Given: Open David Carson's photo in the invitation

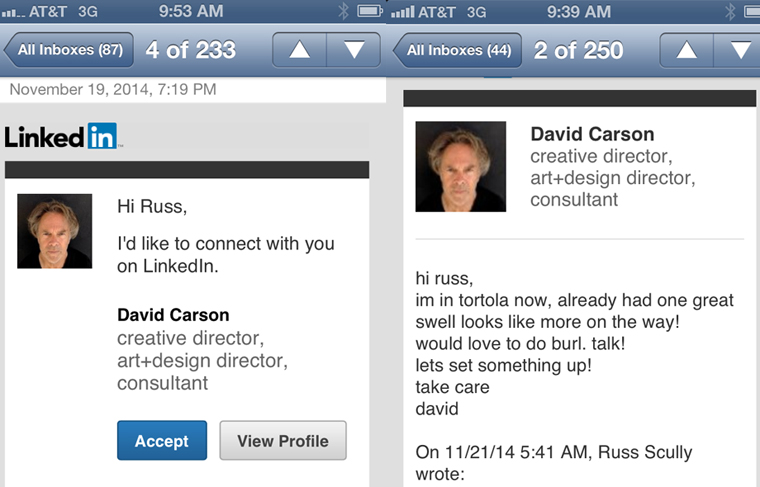Looking at the screenshot, I should 55,231.
